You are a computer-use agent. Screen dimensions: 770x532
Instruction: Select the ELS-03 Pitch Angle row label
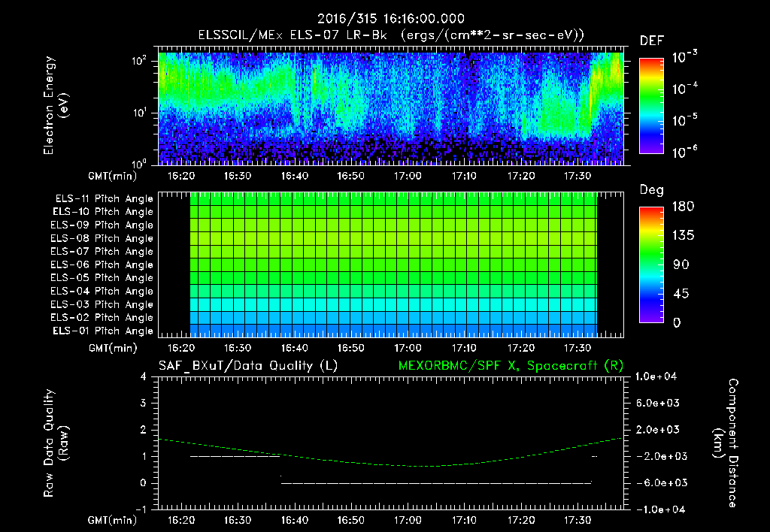coord(102,305)
